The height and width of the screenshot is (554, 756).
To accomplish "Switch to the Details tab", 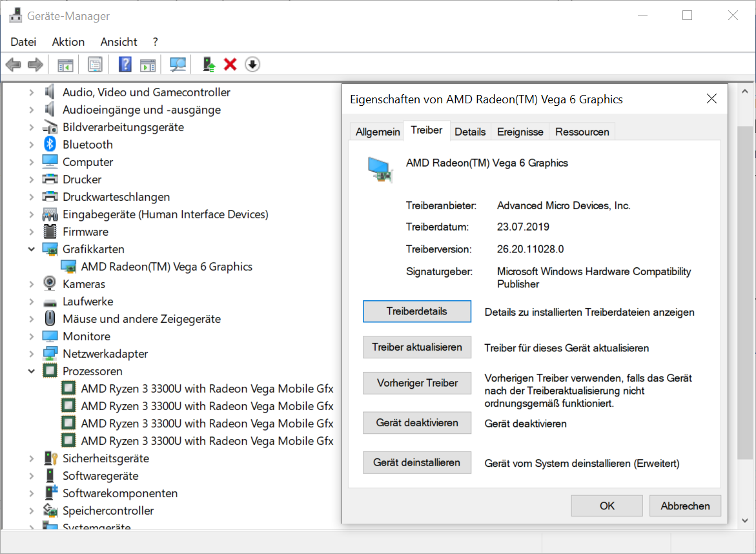I will 470,132.
